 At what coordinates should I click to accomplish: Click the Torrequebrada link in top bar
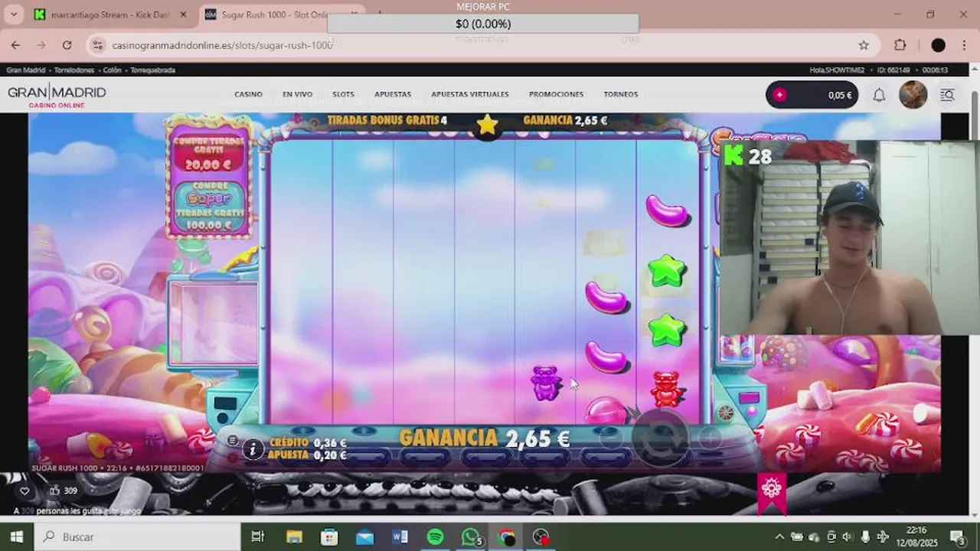click(x=152, y=70)
